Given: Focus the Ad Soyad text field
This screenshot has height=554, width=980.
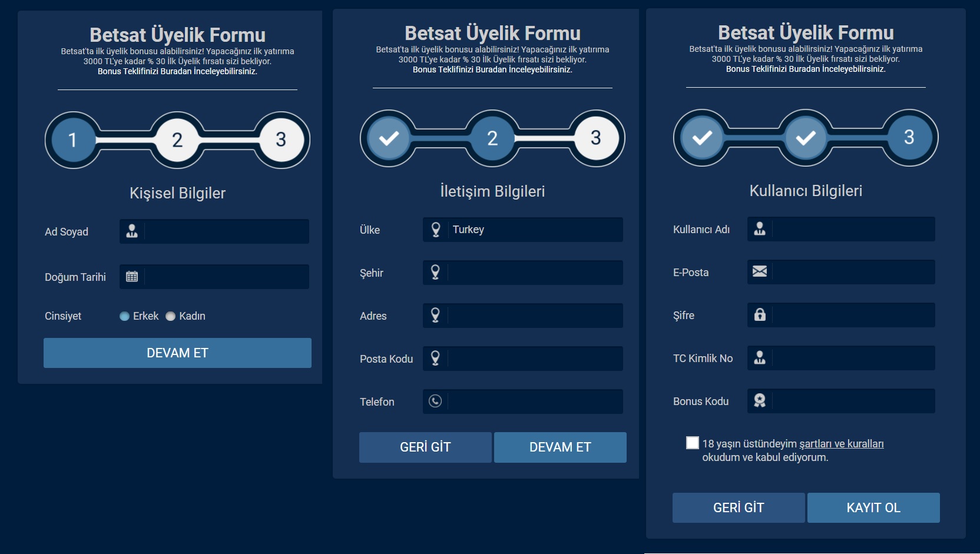Looking at the screenshot, I should pyautogui.click(x=214, y=231).
